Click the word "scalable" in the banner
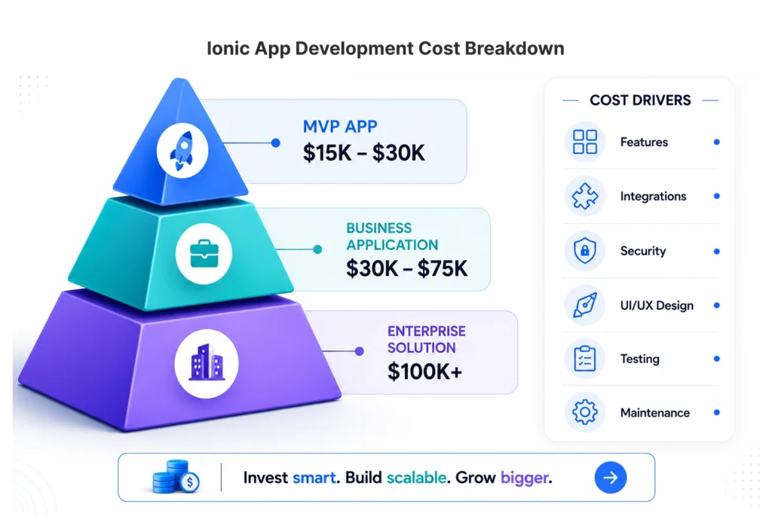The height and width of the screenshot is (532, 772). (x=416, y=478)
